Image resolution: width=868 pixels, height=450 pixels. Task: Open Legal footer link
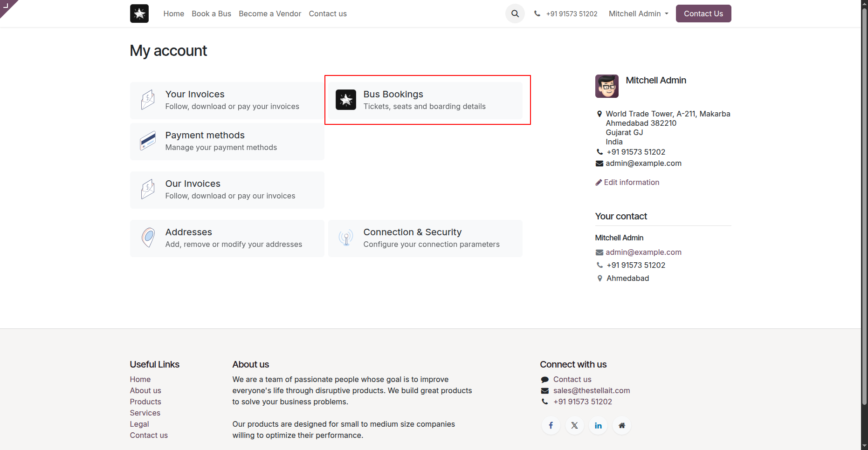point(139,424)
